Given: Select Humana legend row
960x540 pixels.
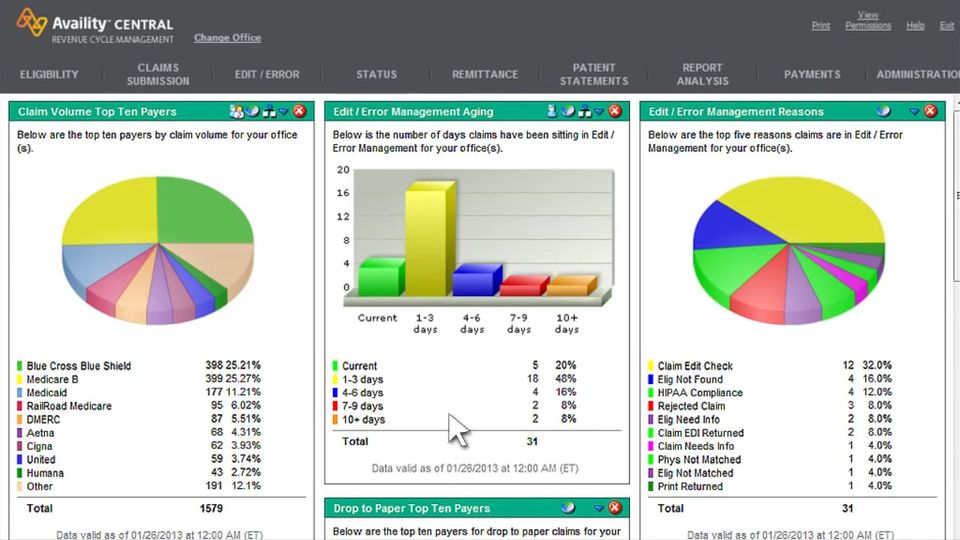Looking at the screenshot, I should (139, 473).
